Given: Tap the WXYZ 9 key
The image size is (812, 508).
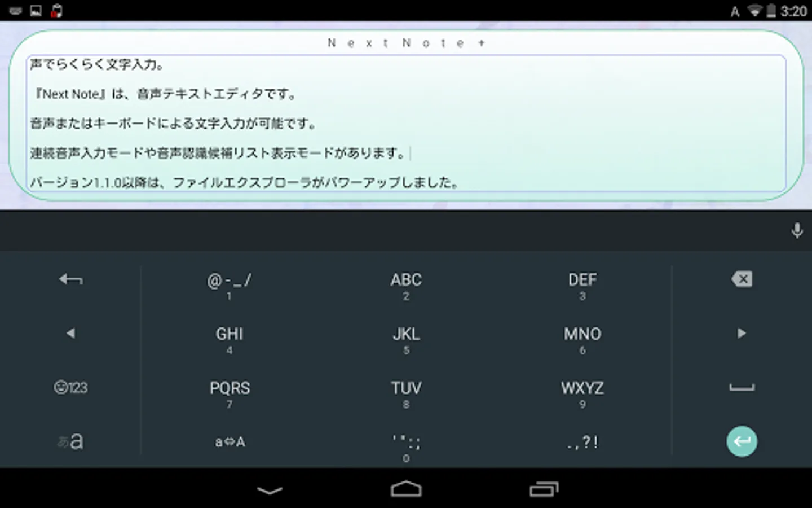Looking at the screenshot, I should (582, 393).
